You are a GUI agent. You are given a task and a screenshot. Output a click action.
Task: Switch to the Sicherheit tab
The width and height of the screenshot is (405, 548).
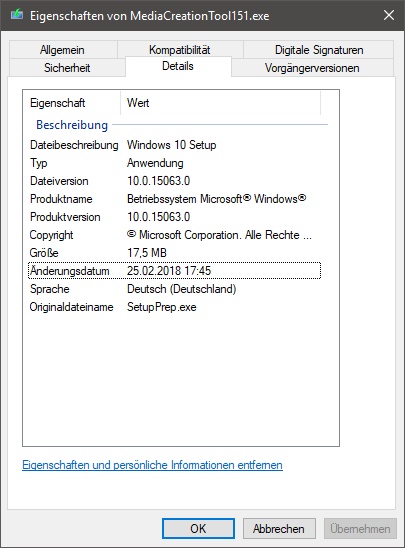[67, 67]
